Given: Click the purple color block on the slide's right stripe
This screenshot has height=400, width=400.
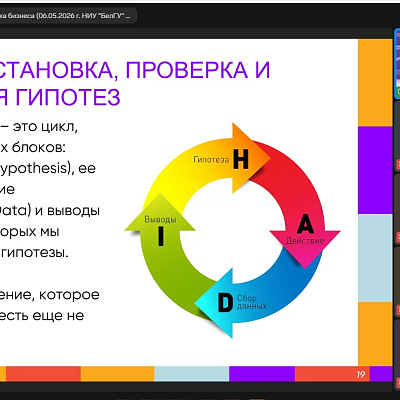Looking at the screenshot, I should [x=375, y=170].
